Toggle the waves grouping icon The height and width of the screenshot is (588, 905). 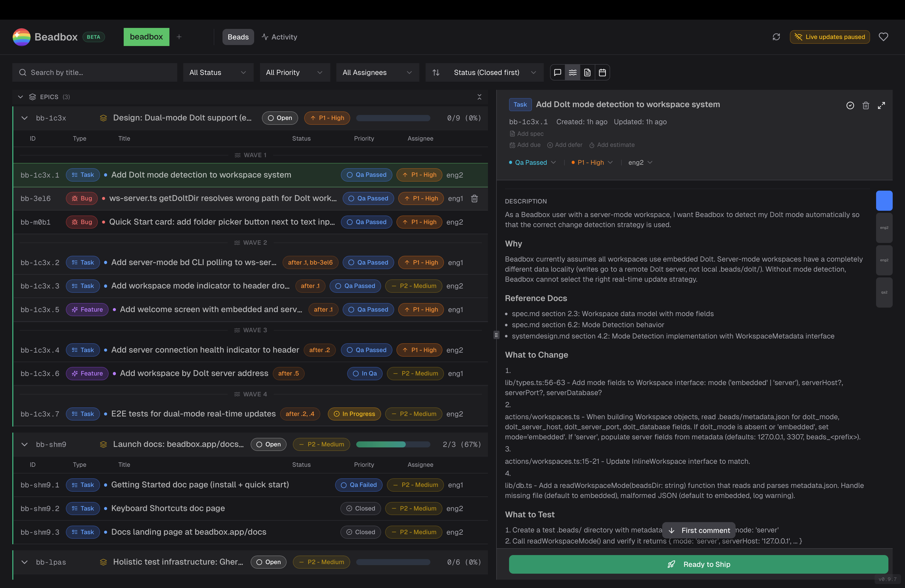pos(572,72)
